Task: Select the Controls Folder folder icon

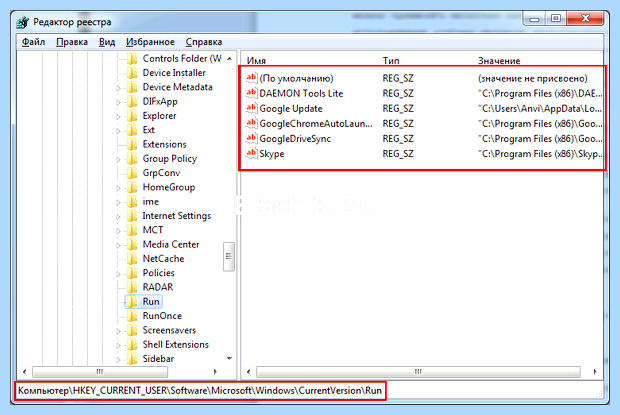Action: click(x=132, y=58)
